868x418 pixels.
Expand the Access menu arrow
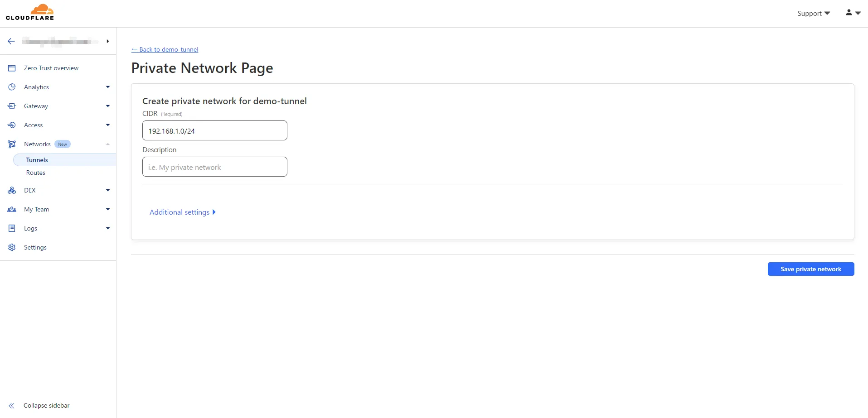pyautogui.click(x=108, y=125)
